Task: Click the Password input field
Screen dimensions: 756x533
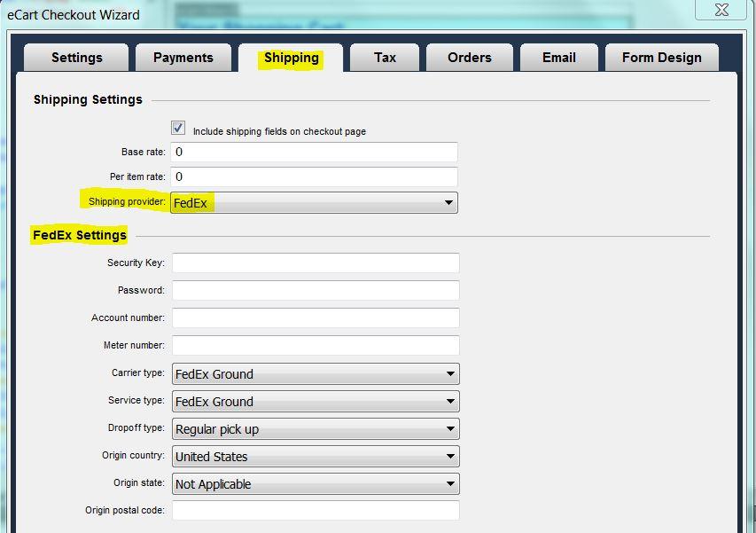Action: (x=316, y=290)
